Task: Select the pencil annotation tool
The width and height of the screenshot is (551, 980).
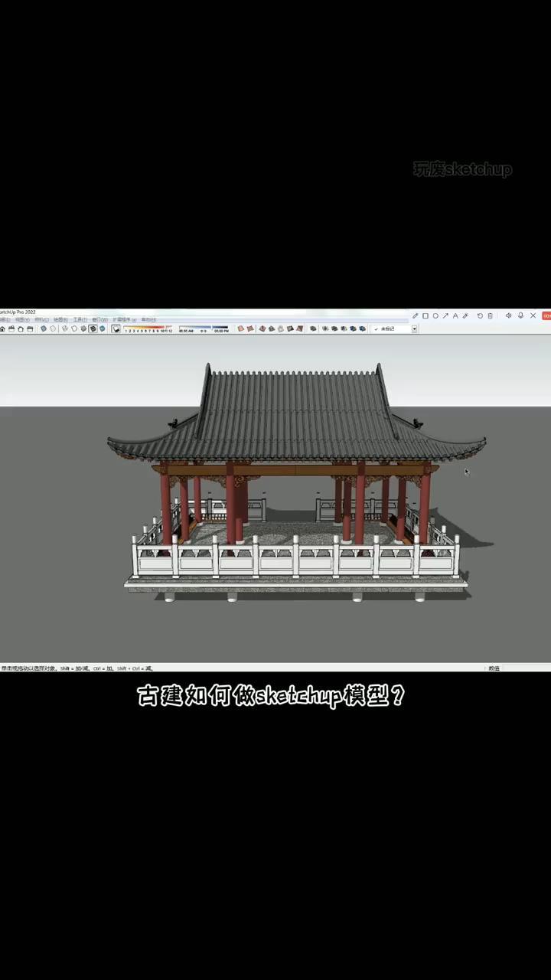Action: coord(416,315)
